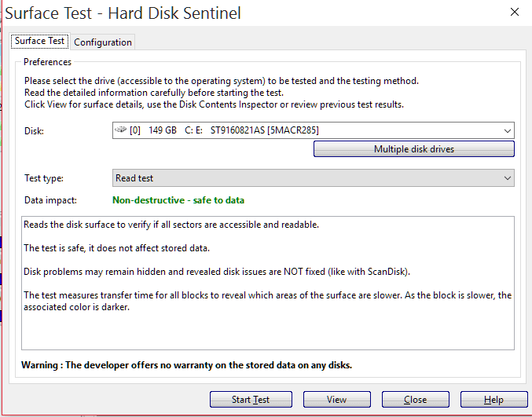Viewport: 532px width, 417px height.
Task: Click the developer warranty warning text
Action: (x=186, y=365)
